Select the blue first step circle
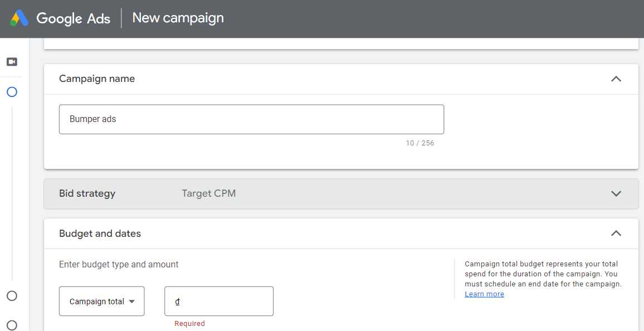The width and height of the screenshot is (644, 331). (x=12, y=92)
